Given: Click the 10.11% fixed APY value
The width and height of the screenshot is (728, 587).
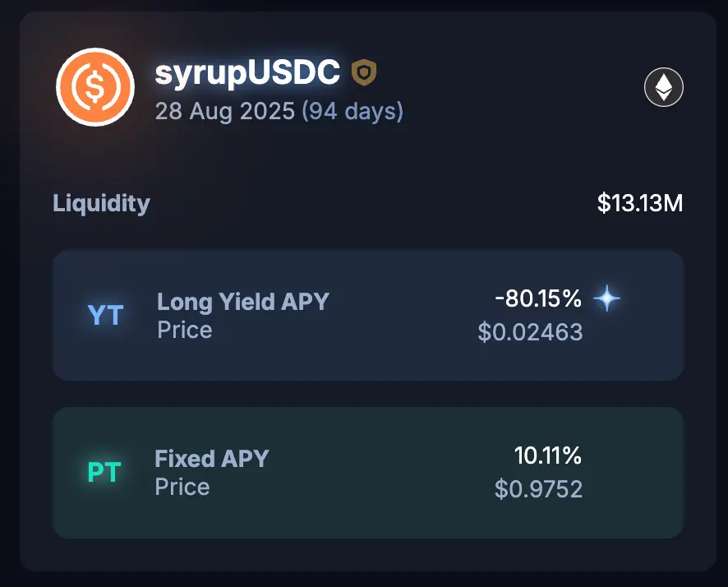Looking at the screenshot, I should click(x=548, y=455).
